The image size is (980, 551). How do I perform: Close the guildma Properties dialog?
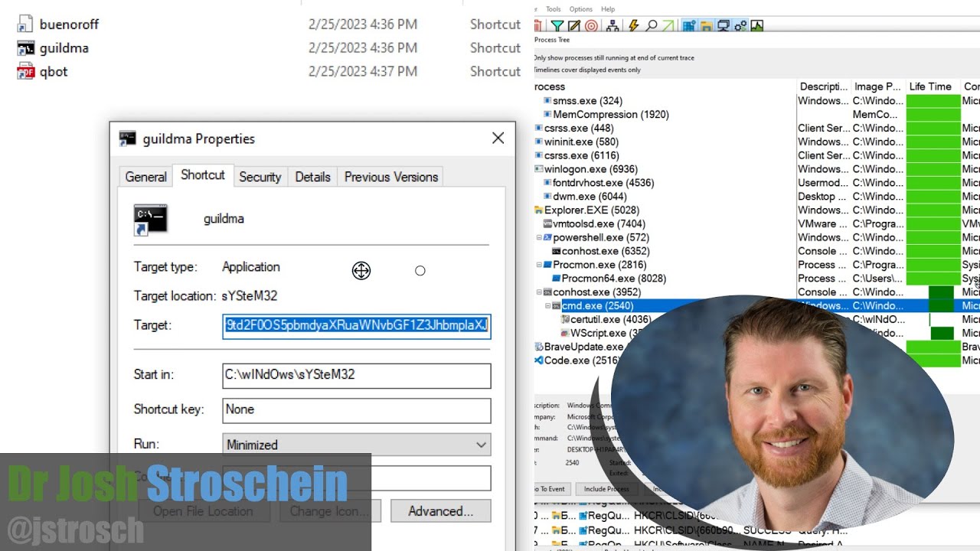498,139
